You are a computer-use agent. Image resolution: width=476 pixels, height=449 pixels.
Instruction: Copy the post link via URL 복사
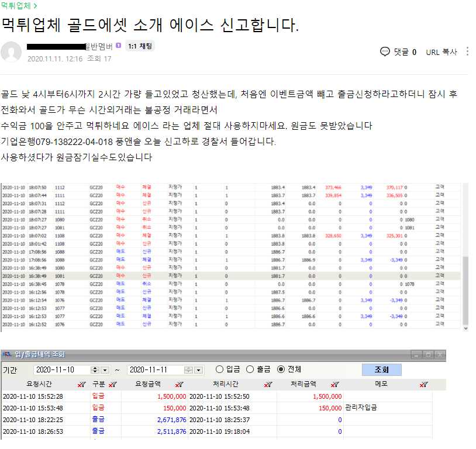point(441,51)
